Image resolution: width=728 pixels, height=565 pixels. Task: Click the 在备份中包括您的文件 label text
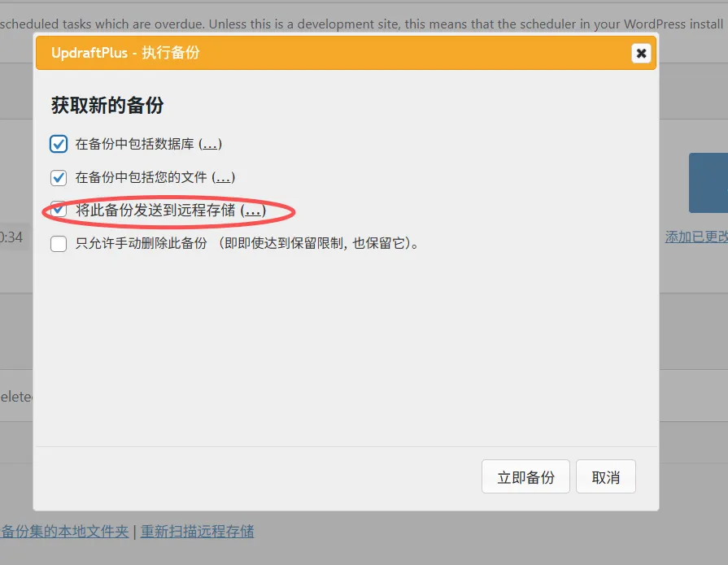point(142,177)
